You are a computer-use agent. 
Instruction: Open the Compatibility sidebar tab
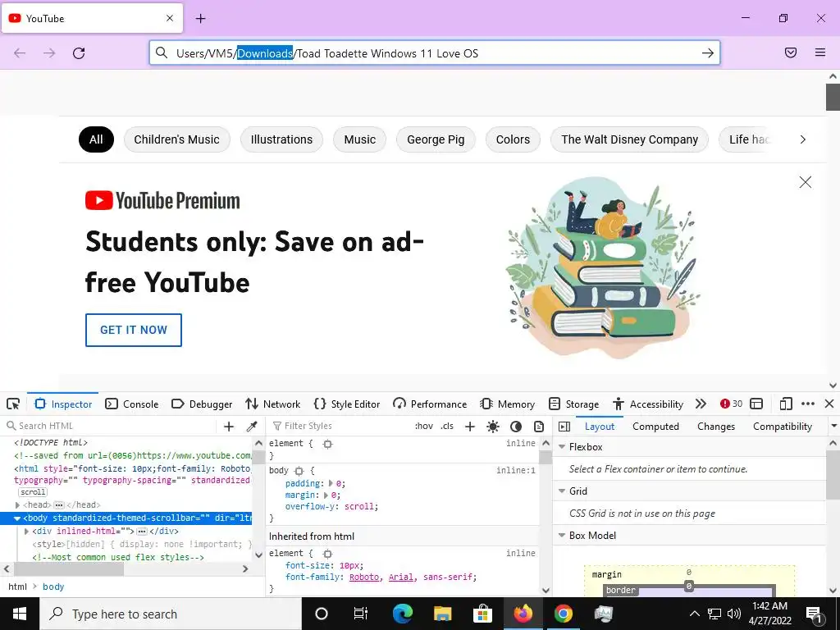pyautogui.click(x=783, y=427)
